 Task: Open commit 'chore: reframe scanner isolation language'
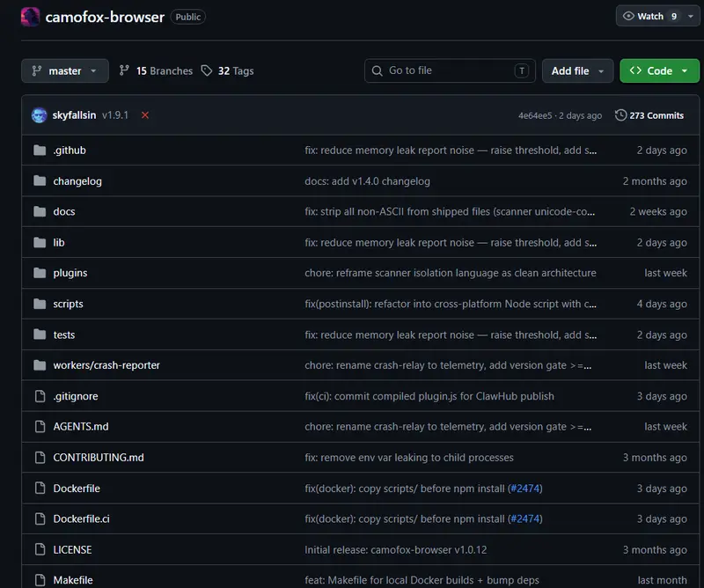click(451, 273)
